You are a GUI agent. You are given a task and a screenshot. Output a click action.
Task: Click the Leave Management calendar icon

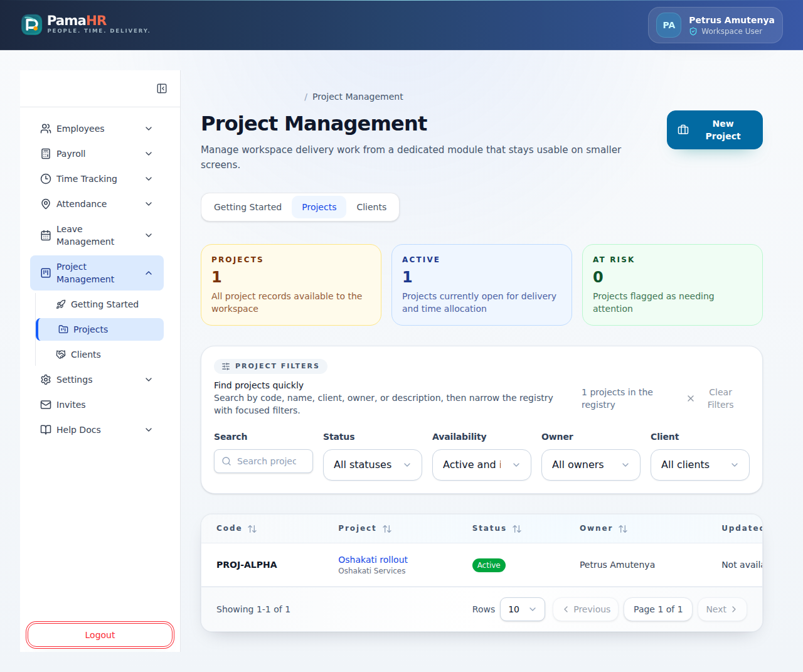click(46, 235)
